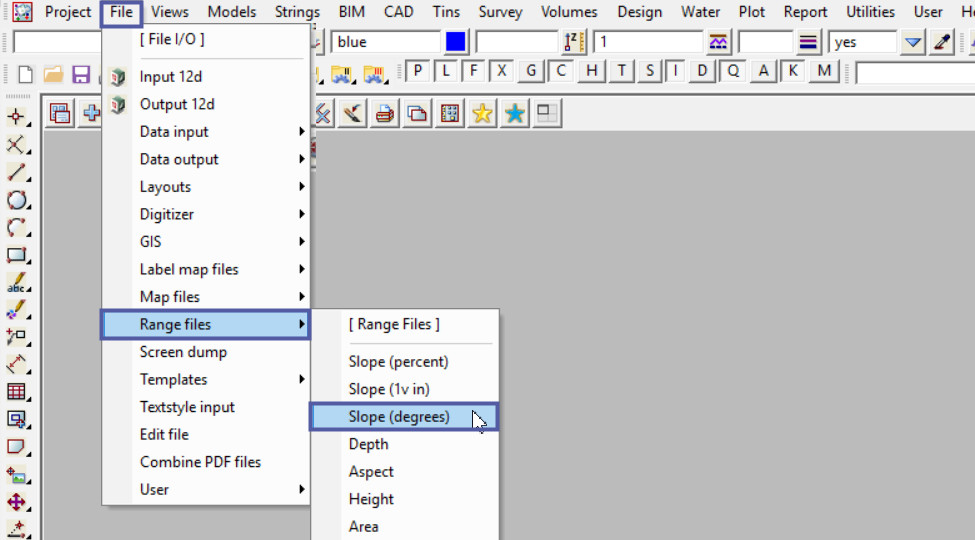Click the view list icon in the view toolbar

click(x=60, y=113)
